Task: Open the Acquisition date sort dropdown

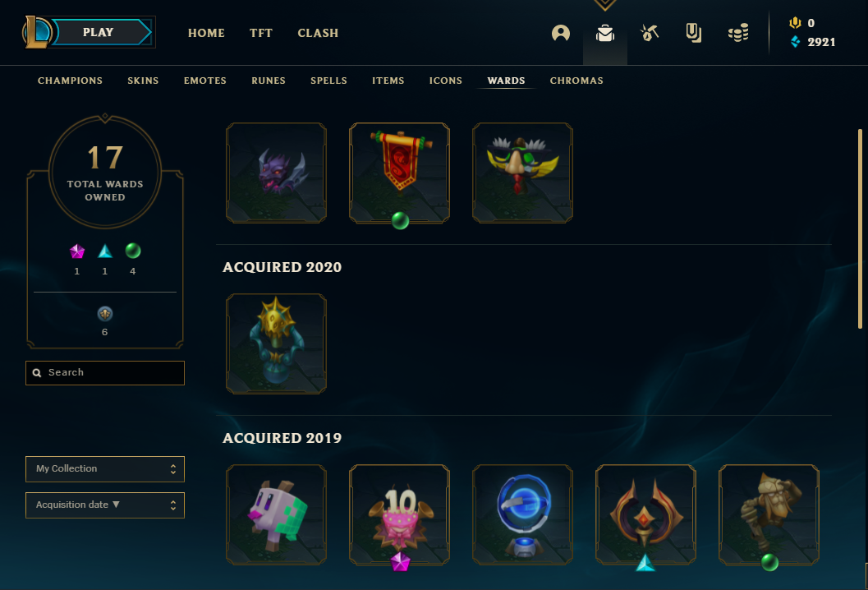Action: [x=105, y=505]
